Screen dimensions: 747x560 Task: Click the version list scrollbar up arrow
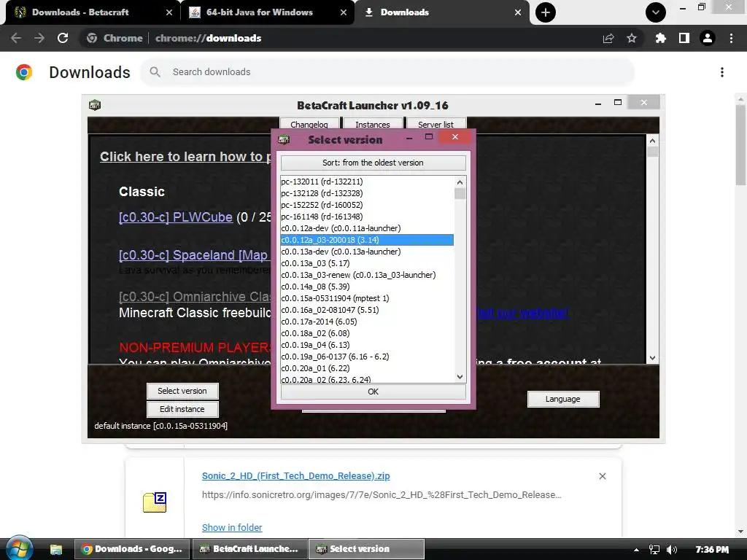tap(460, 182)
